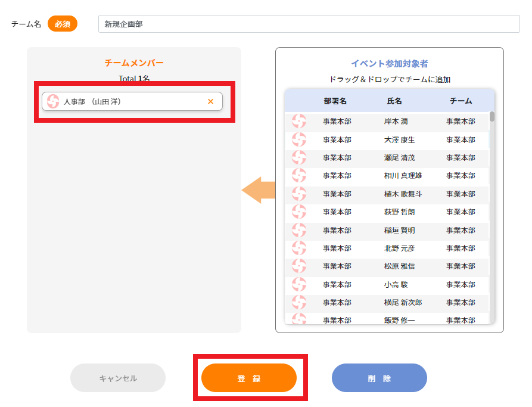
Task: Click the チーム column header
Action: click(461, 101)
